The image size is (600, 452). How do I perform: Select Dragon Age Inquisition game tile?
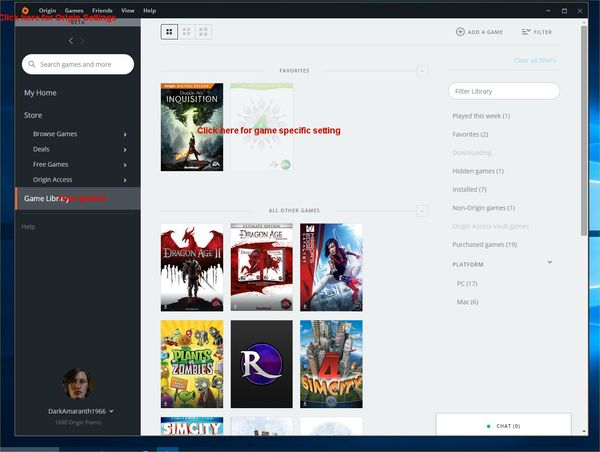pos(192,127)
